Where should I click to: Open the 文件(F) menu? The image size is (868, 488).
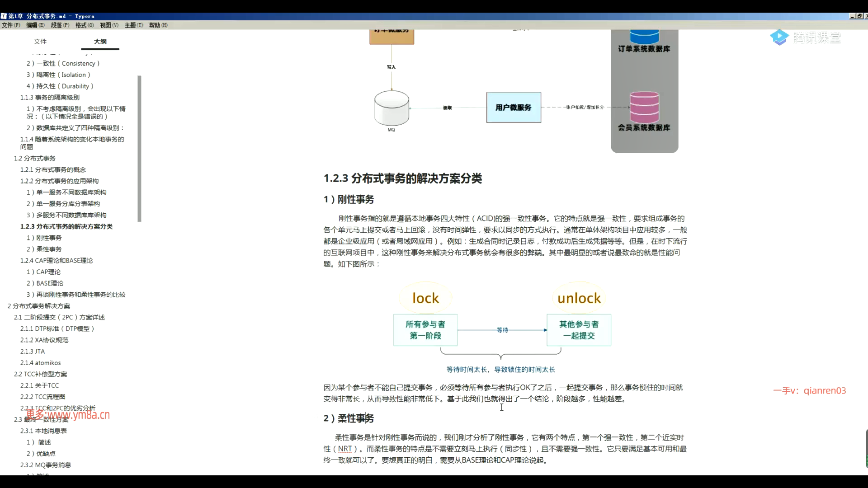coord(11,25)
